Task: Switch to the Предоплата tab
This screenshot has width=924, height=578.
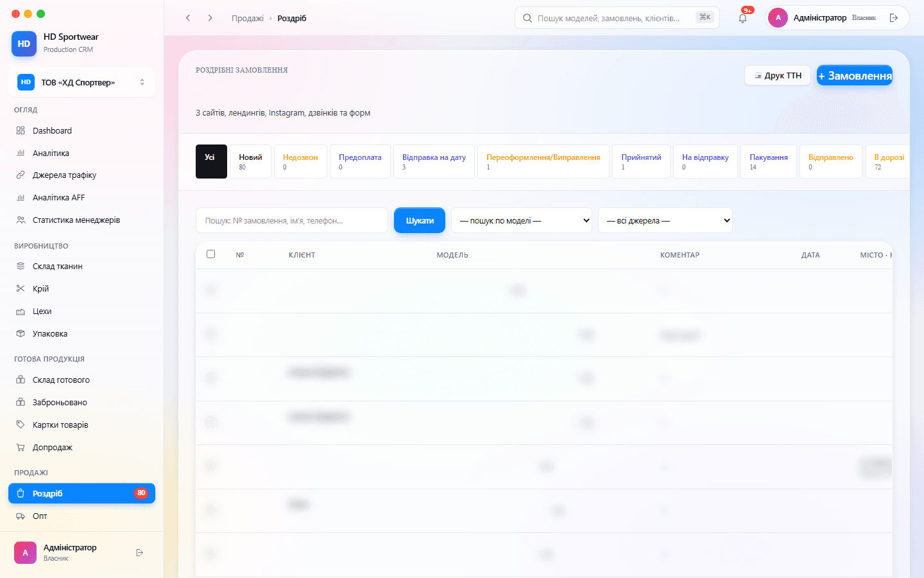Action: 360,161
